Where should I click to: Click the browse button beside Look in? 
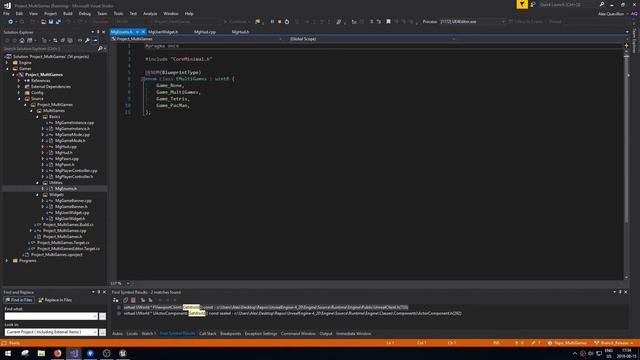point(102,332)
